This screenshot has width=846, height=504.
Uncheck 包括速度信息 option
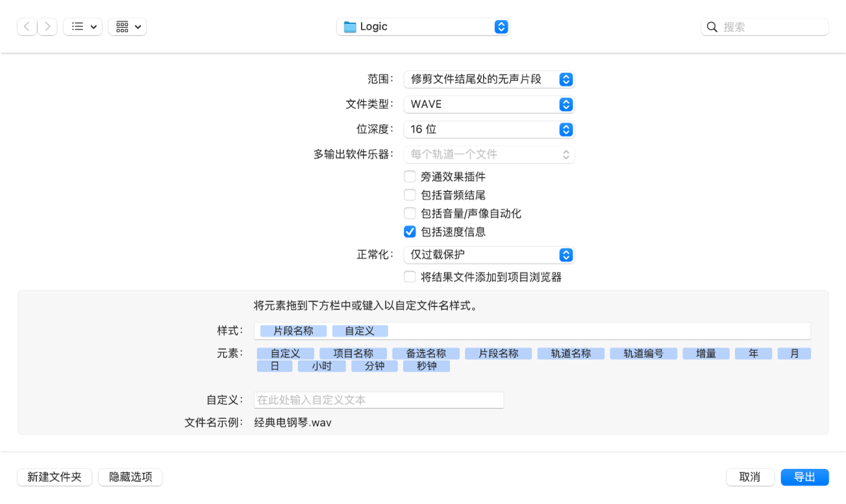410,231
